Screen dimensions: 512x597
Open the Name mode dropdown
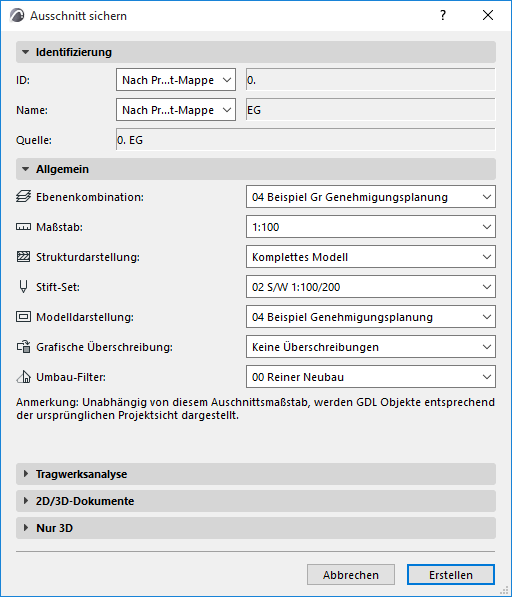coord(176,110)
